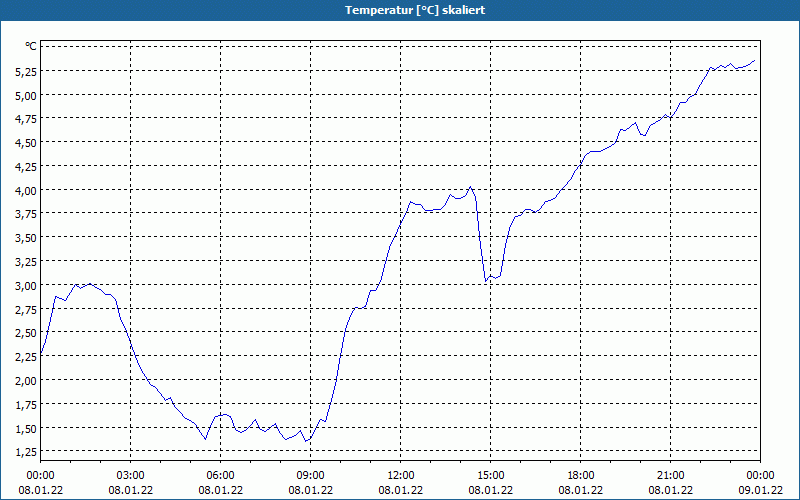This screenshot has width=800, height=500.
Task: Click the 08.01.22 date under 12:00
Action: click(x=401, y=490)
